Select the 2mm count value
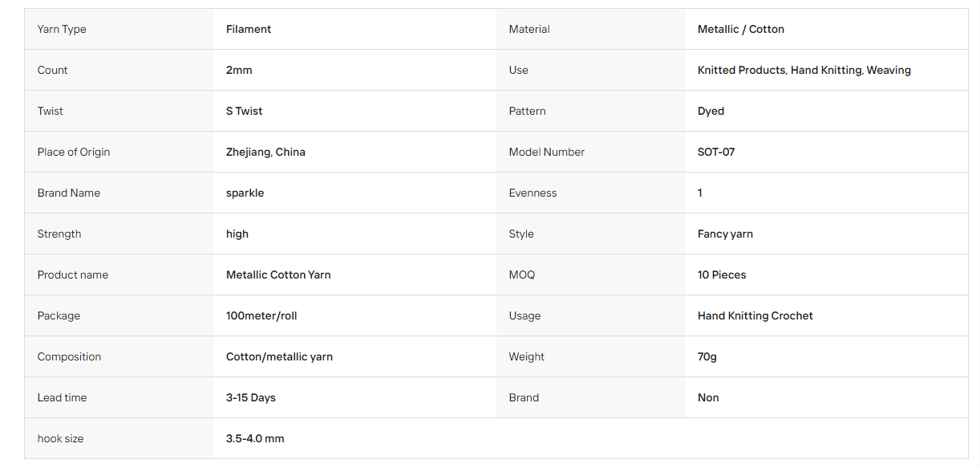This screenshot has width=980, height=468. [239, 70]
